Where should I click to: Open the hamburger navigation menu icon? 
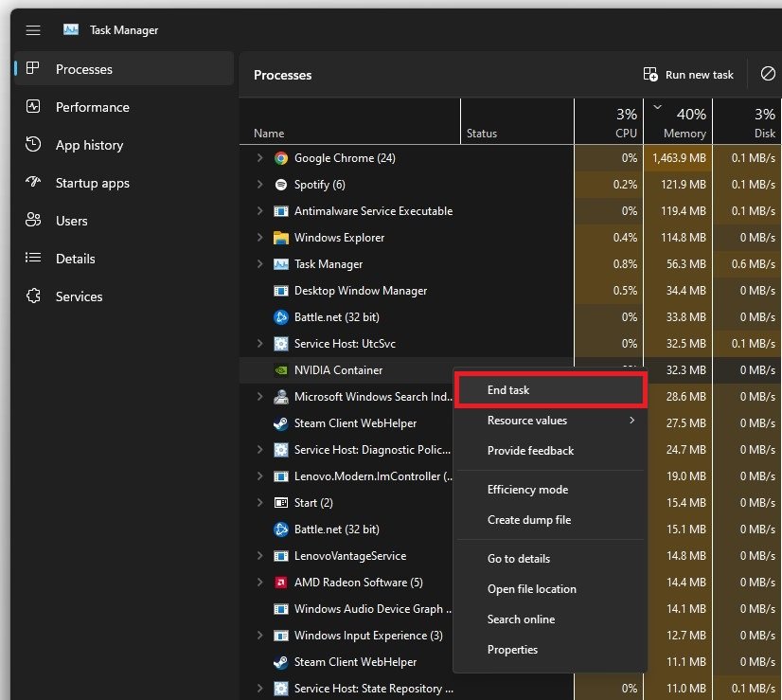[x=33, y=30]
